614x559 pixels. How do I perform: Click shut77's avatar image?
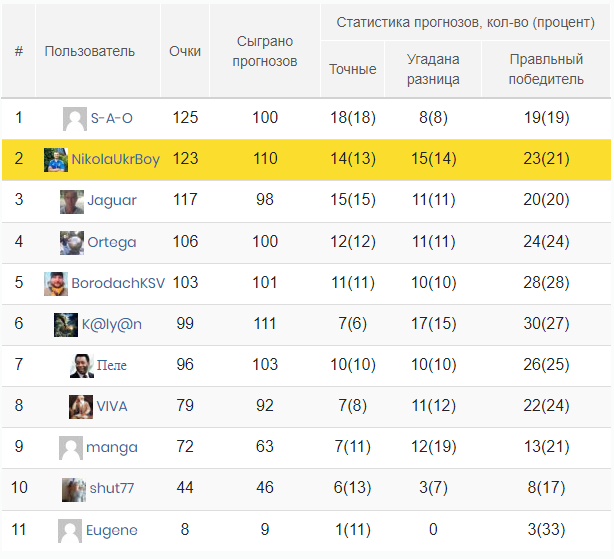coord(73,489)
